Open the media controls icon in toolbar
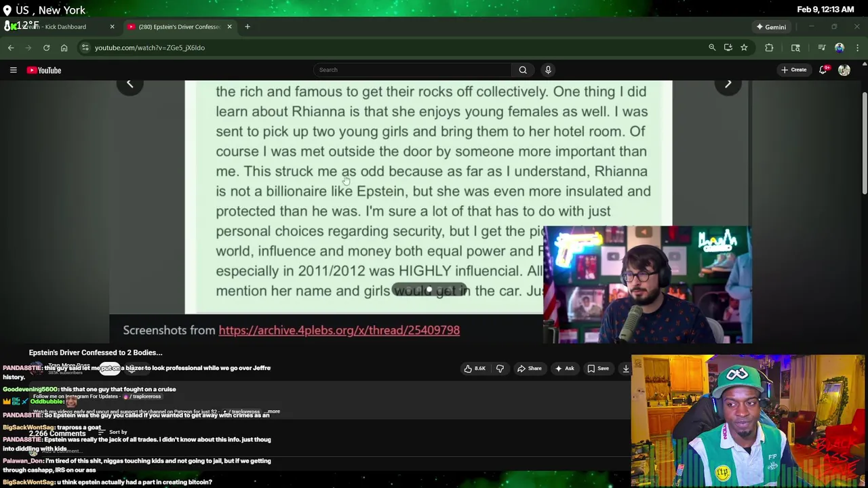This screenshot has height=488, width=868. coord(821,47)
